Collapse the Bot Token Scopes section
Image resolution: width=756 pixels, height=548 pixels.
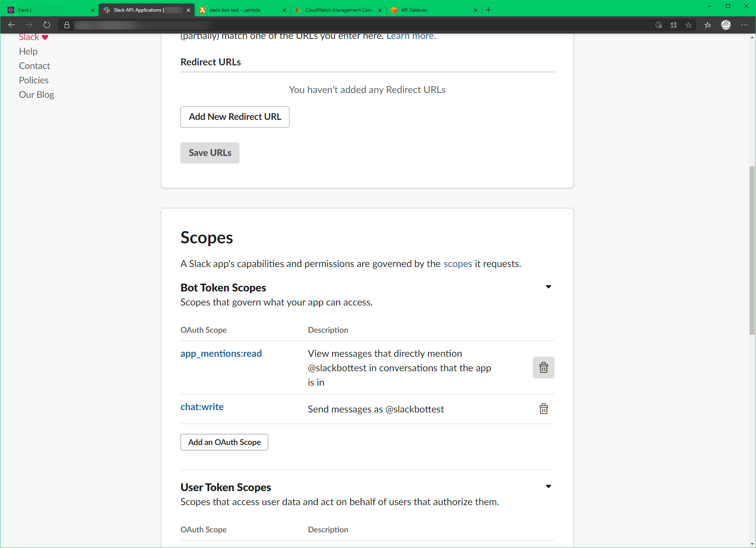pos(548,287)
